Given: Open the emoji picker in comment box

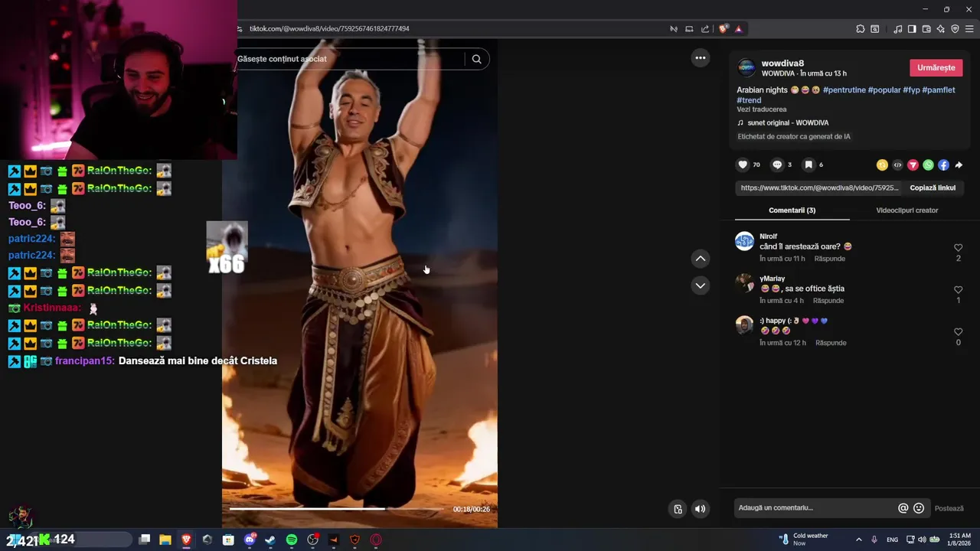Looking at the screenshot, I should (x=919, y=508).
